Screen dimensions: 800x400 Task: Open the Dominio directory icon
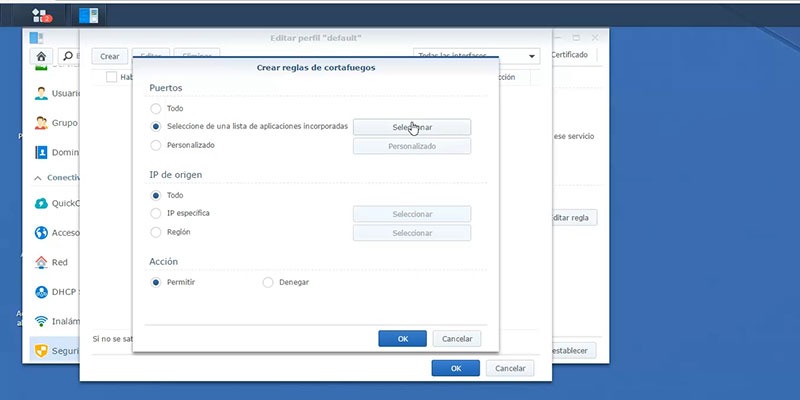(x=41, y=152)
